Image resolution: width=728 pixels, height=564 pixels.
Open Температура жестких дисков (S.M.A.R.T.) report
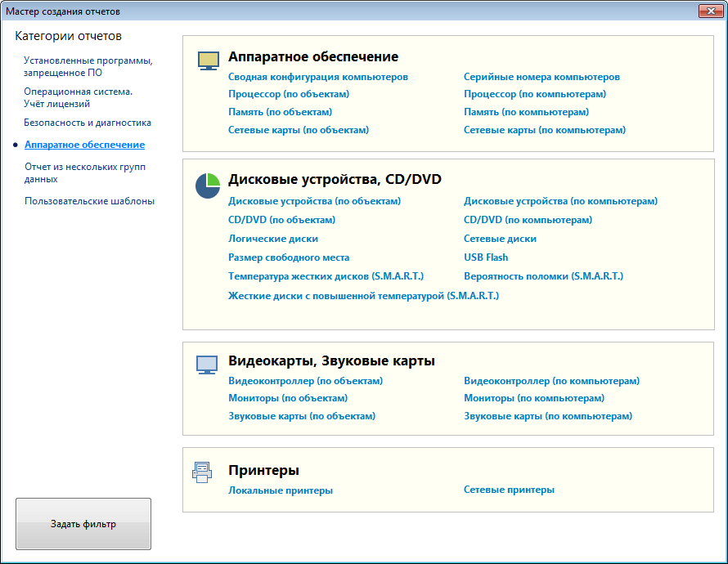326,276
